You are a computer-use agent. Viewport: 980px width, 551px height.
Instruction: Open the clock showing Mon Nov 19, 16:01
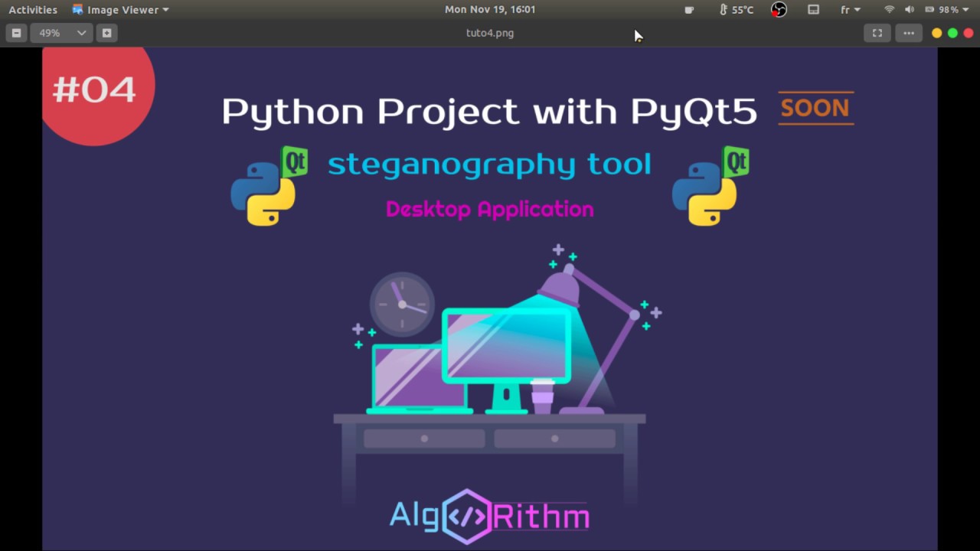[490, 10]
